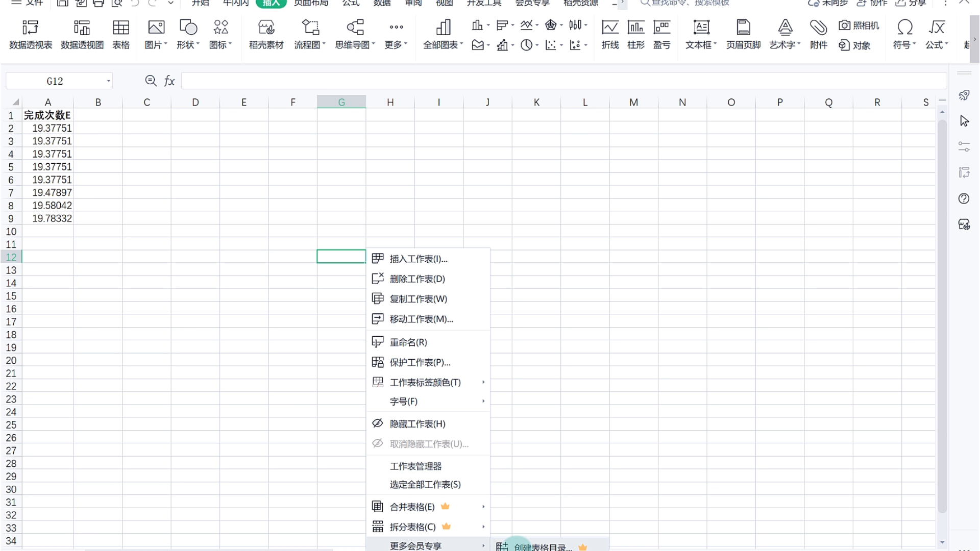Click 选定全部工作表(S) entry
Screen dimensions: 980x551
[x=425, y=485]
